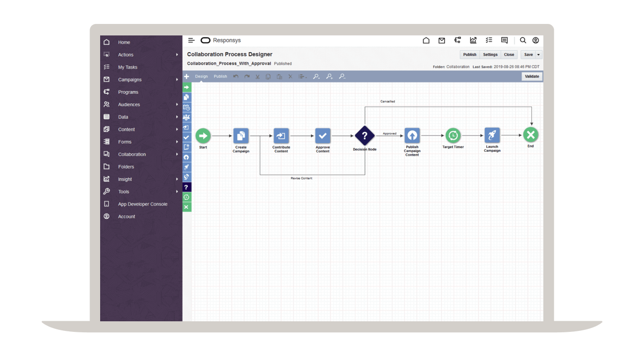The width and height of the screenshot is (644, 362).
Task: Click the search magnifier icon
Action: click(x=523, y=41)
